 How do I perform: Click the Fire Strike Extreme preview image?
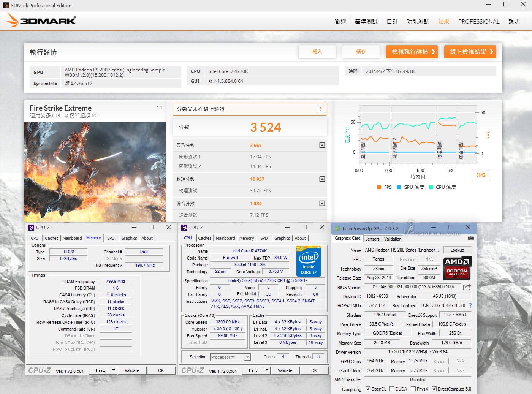pos(95,172)
